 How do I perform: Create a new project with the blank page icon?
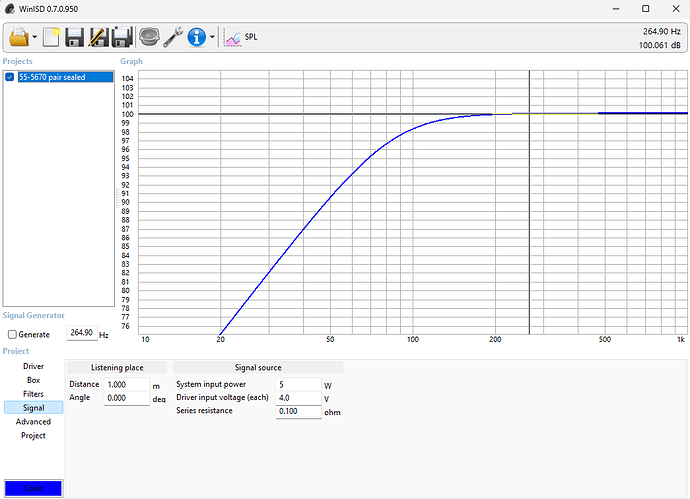click(x=51, y=38)
